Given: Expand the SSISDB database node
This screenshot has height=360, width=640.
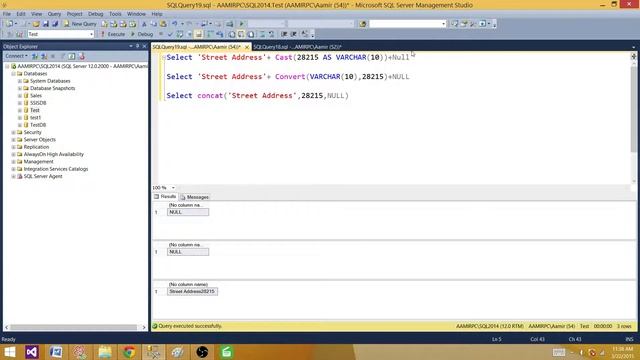Looking at the screenshot, I should pyautogui.click(x=20, y=103).
